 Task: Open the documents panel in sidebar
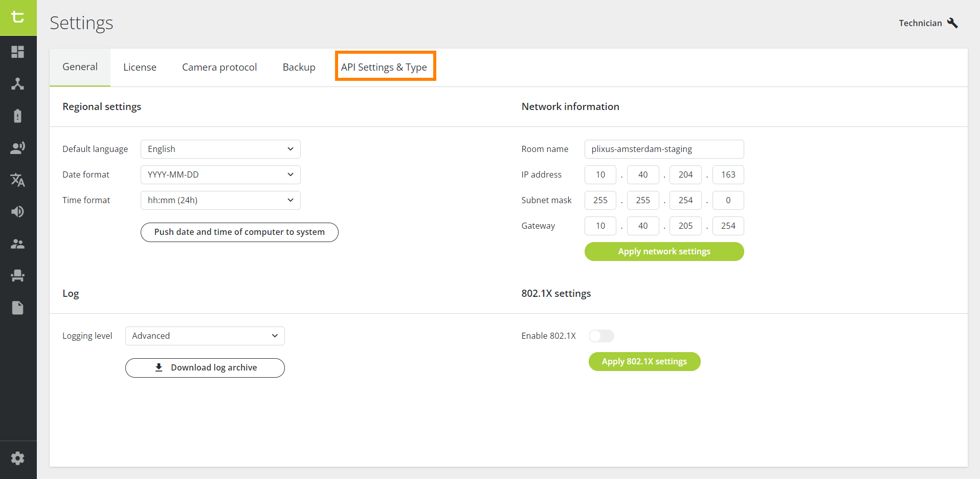click(18, 308)
